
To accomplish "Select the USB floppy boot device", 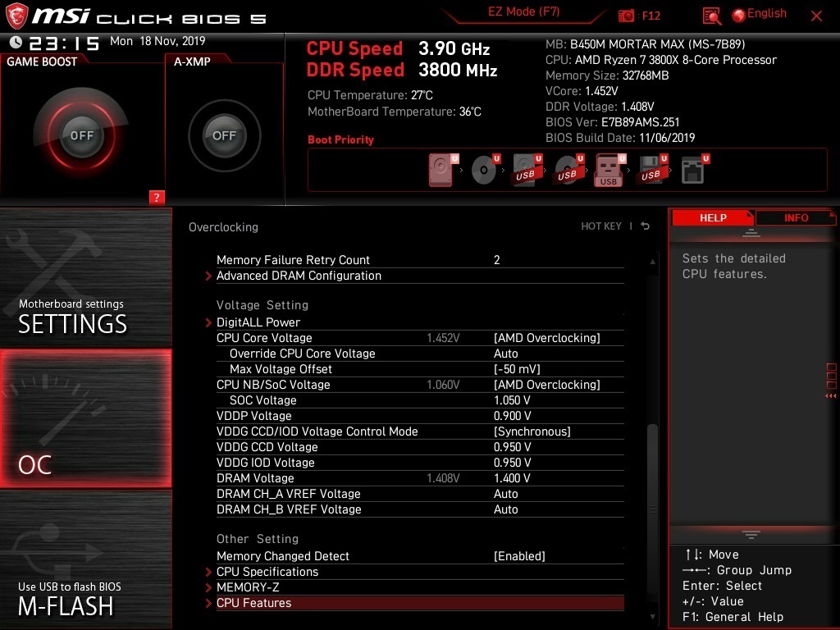I will [652, 170].
